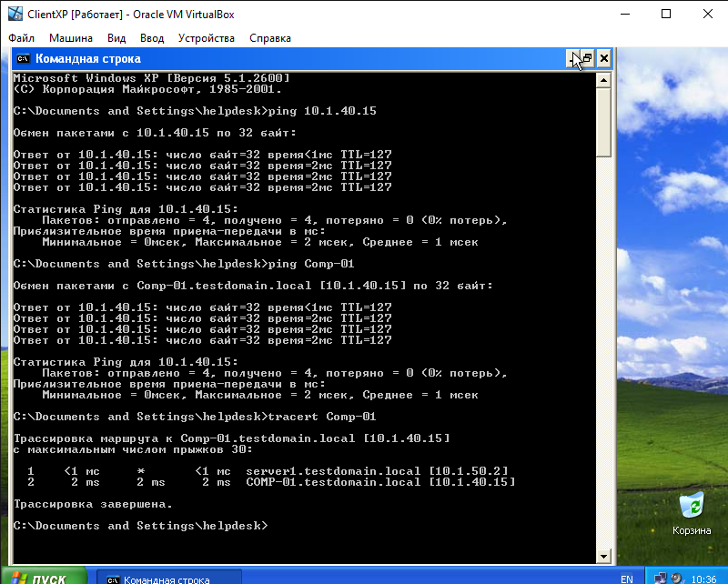
Task: Switch input language via EN indicator
Action: coord(626,579)
